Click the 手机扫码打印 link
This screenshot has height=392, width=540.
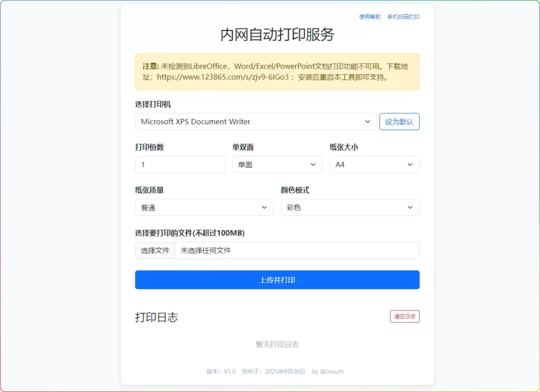(x=403, y=17)
